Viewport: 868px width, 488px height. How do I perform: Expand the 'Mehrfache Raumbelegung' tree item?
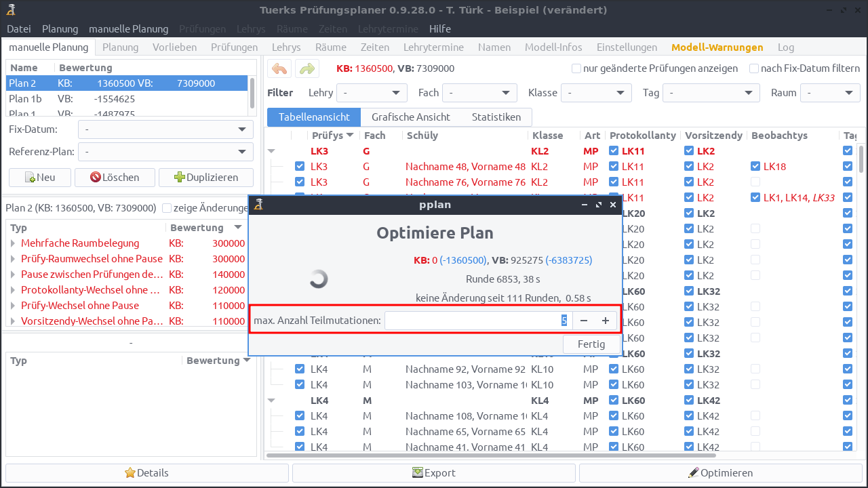13,243
